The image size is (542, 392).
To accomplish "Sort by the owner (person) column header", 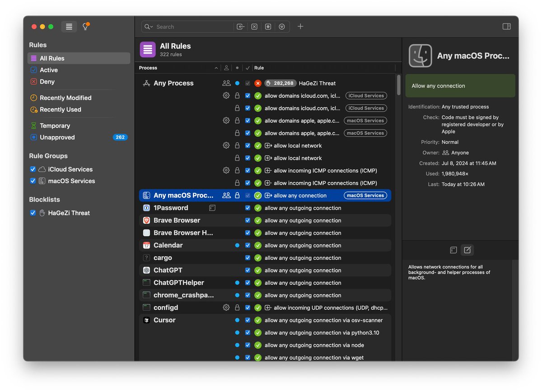I will click(226, 68).
